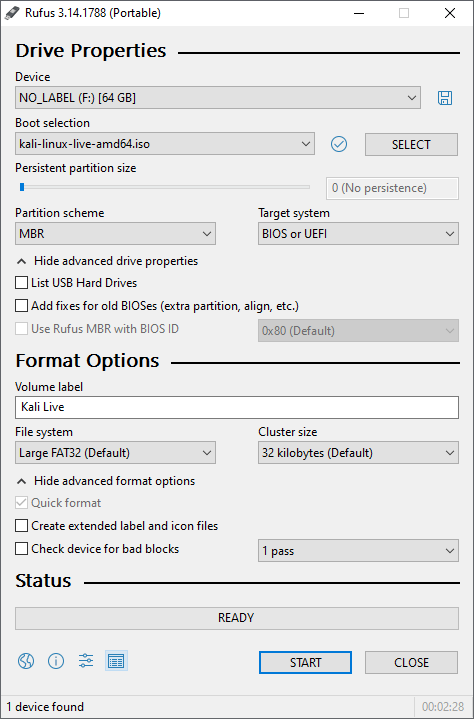Viewport: 474px width, 719px height.
Task: Open the Cluster size dropdown
Action: pyautogui.click(x=358, y=453)
